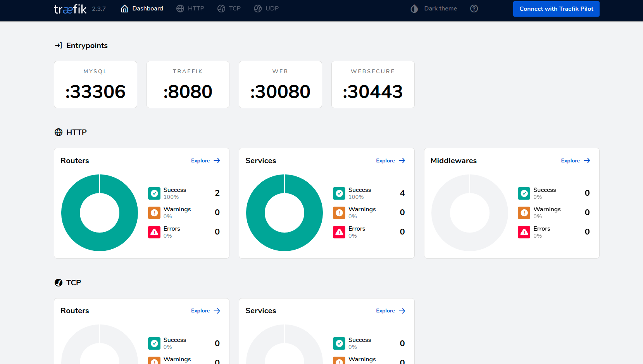Select the WEBSECURE :30443 entrypoint card
Image resolution: width=643 pixels, height=364 pixels.
pyautogui.click(x=373, y=85)
